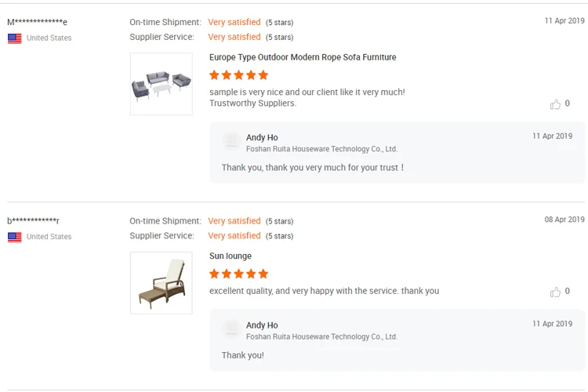Open the Sun lounge product link
This screenshot has width=588, height=392.
click(x=230, y=256)
